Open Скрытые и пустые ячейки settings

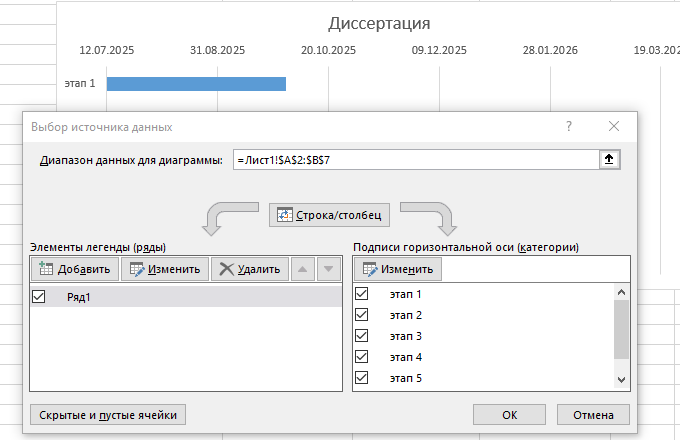[108, 415]
